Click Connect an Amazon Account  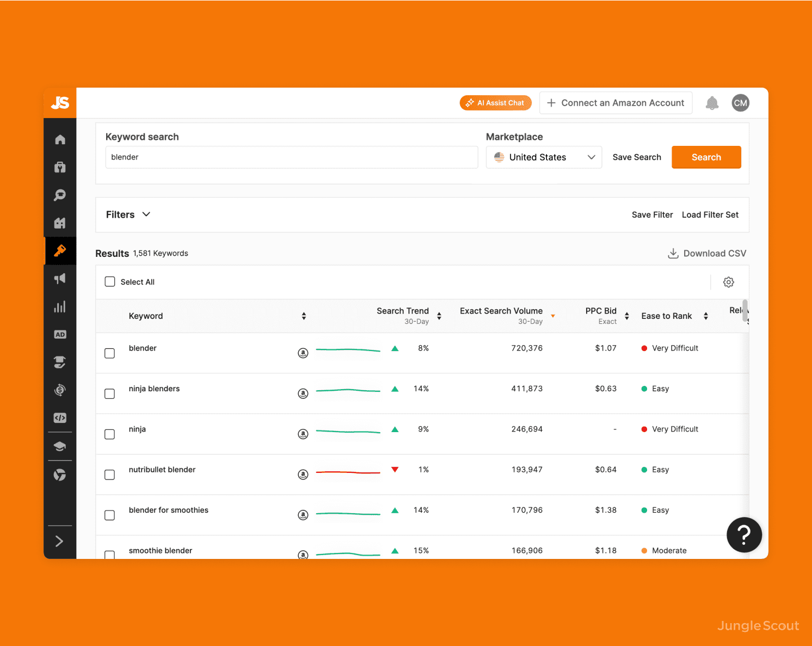coord(616,103)
